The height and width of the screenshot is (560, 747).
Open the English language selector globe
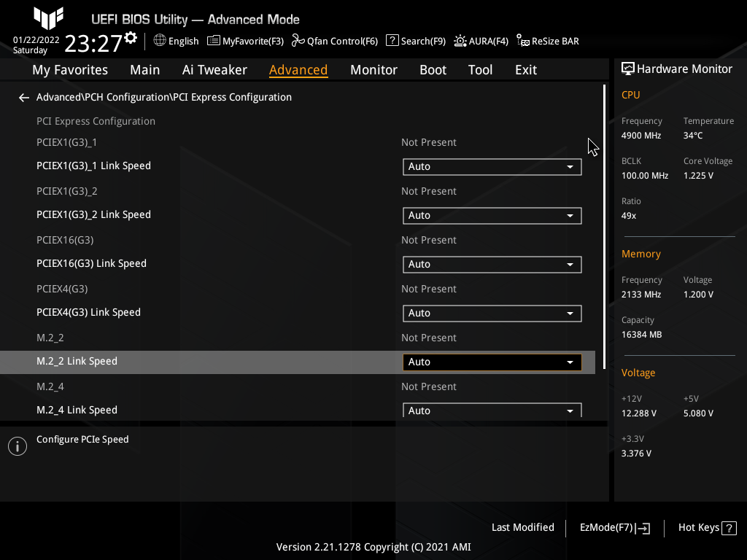[160, 41]
